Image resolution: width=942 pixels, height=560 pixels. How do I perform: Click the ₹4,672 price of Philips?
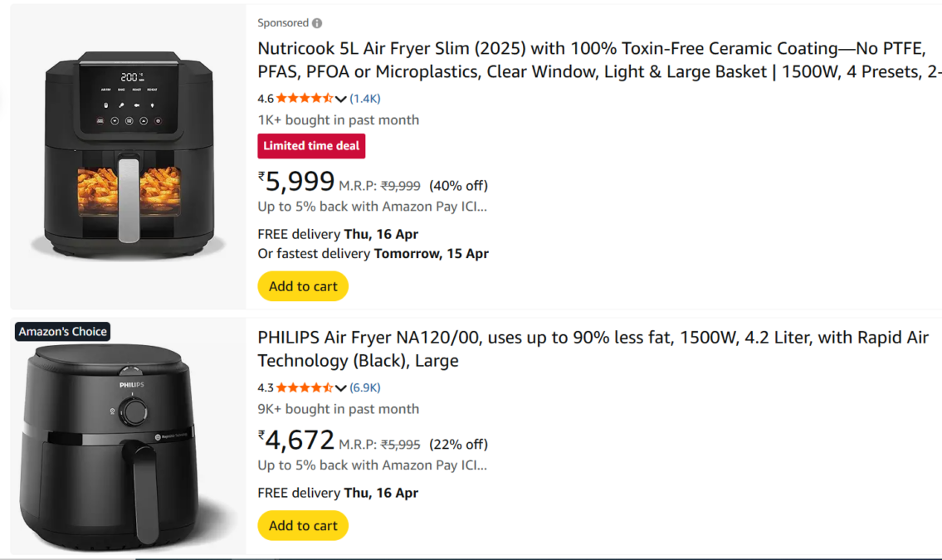[x=297, y=440]
